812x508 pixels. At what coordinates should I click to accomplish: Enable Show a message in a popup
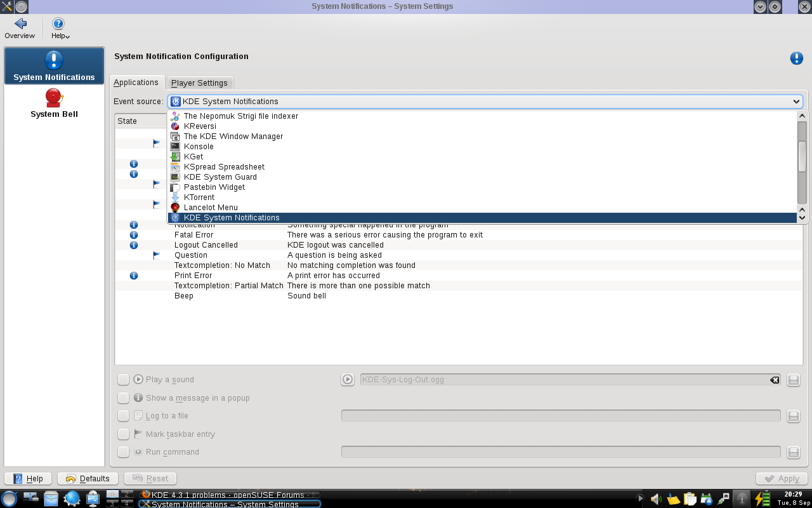(123, 398)
